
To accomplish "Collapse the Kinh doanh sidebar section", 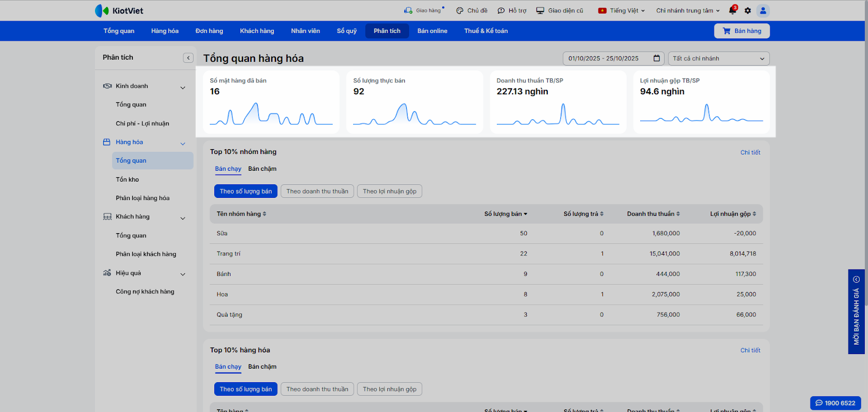I will (x=183, y=87).
